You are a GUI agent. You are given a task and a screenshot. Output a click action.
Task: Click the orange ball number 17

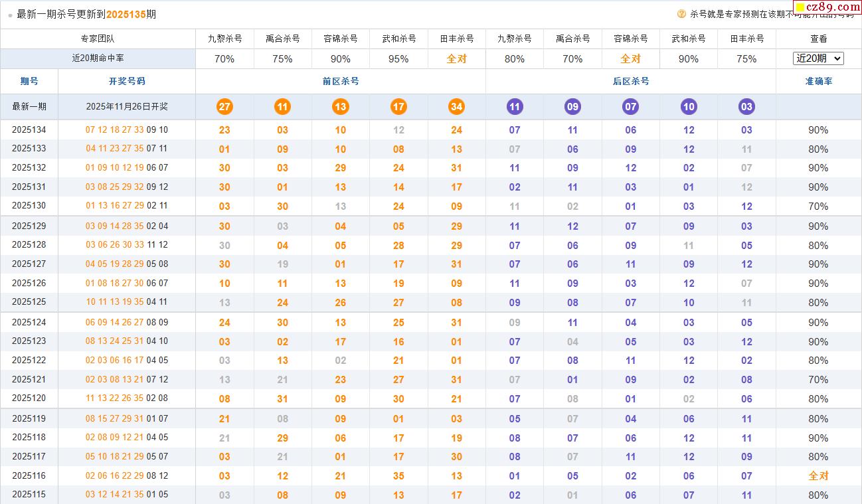pyautogui.click(x=398, y=107)
